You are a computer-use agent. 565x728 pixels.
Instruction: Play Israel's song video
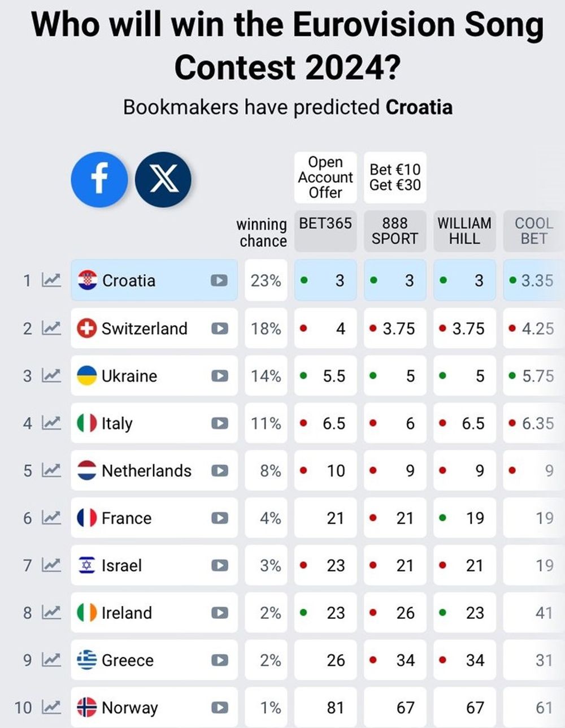coord(219,565)
